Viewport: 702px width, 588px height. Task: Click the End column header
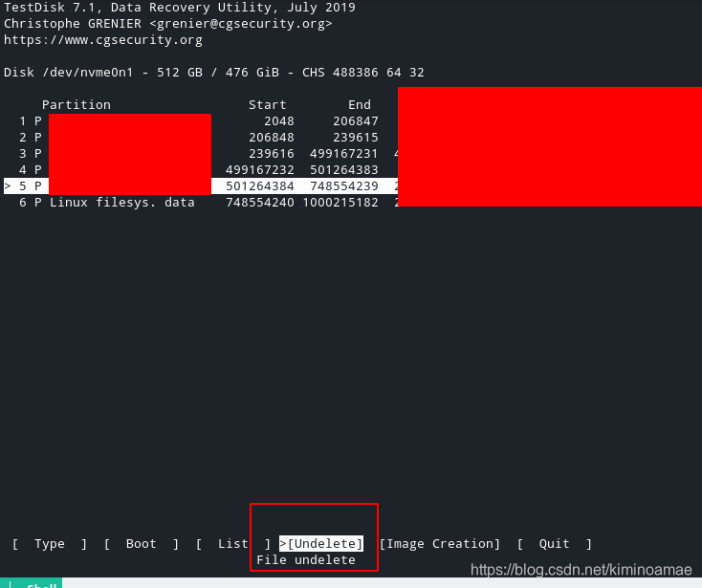click(x=360, y=105)
